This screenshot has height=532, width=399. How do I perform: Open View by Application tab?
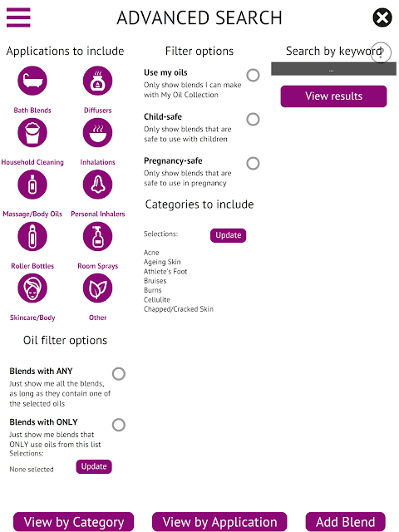pyautogui.click(x=219, y=522)
